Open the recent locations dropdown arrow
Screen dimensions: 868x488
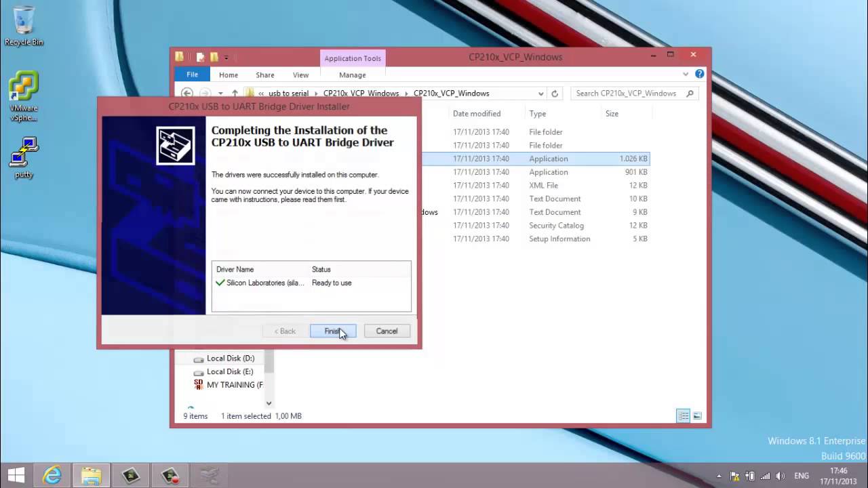pos(220,94)
